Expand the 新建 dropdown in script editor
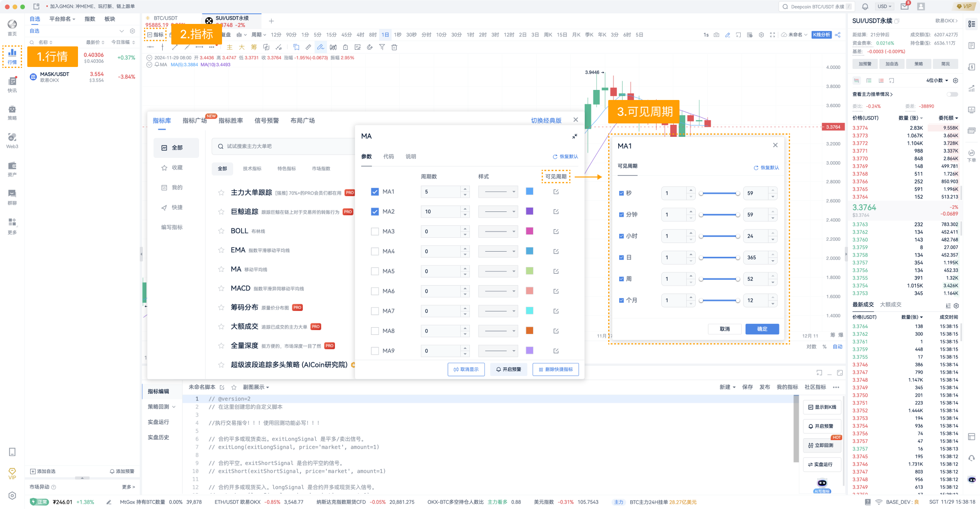The width and height of the screenshot is (980, 509). pyautogui.click(x=727, y=387)
